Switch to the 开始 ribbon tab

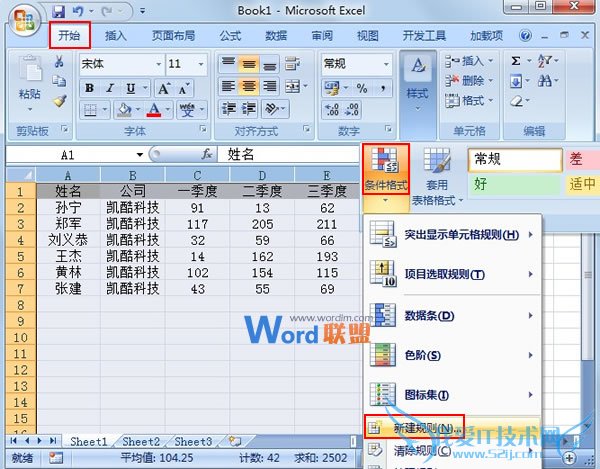69,36
